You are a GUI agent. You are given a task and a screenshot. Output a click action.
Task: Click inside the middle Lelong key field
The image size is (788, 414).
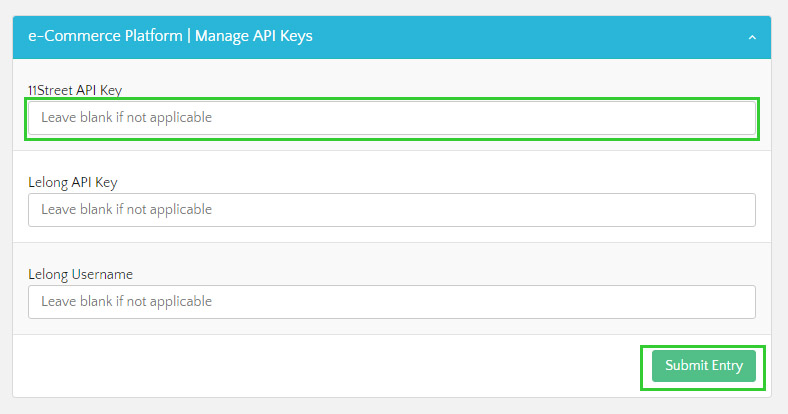click(x=391, y=210)
